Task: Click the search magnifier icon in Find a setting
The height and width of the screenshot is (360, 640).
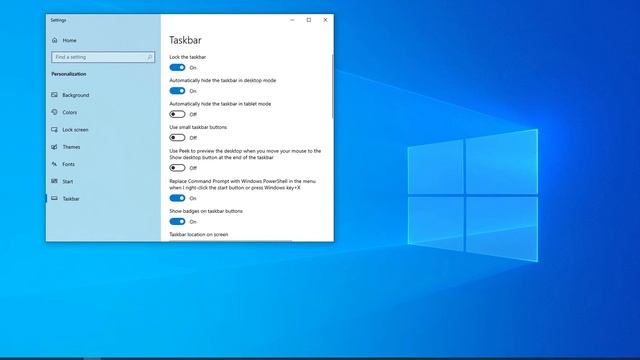Action: (149, 58)
